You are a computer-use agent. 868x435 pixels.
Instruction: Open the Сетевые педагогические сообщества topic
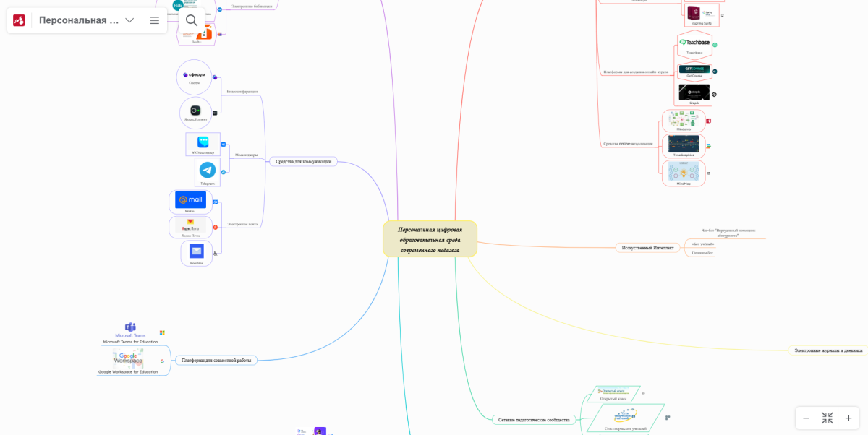point(533,419)
